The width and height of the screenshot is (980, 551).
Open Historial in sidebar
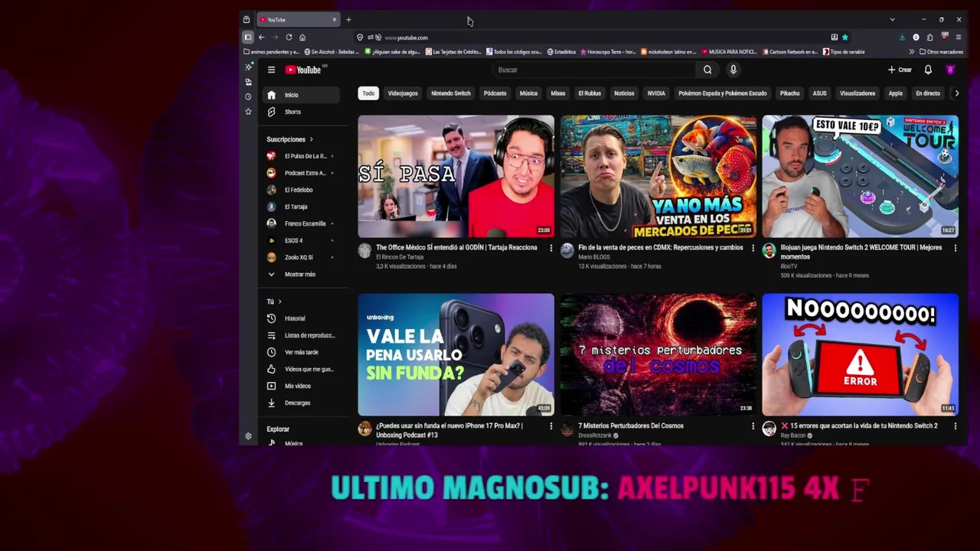pos(300,318)
